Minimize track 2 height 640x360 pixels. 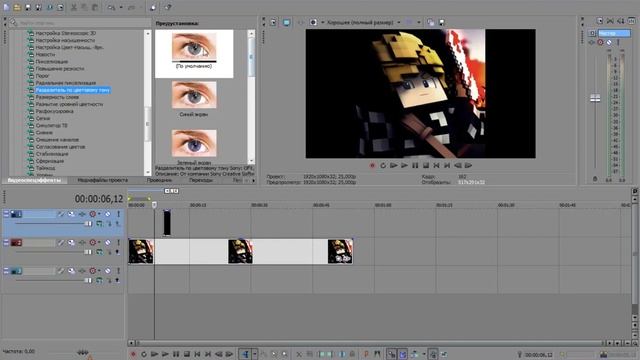[6, 242]
